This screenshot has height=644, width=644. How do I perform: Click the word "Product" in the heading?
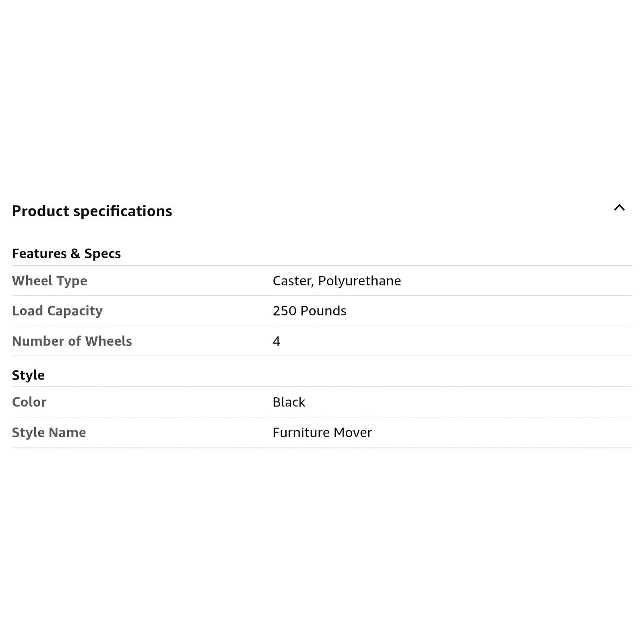click(40, 211)
